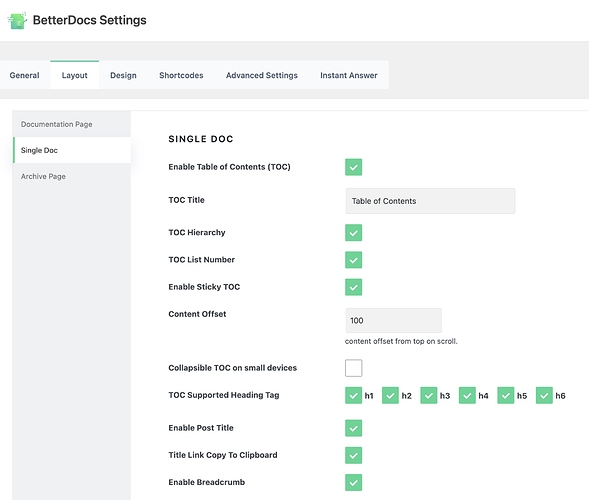Image resolution: width=589 pixels, height=500 pixels.
Task: Click the 'TOC Title' label
Action: coord(186,200)
